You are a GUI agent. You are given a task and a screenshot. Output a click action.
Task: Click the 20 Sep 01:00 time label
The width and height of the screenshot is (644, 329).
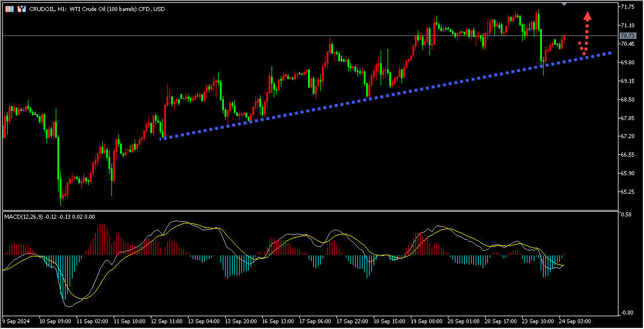[x=464, y=321]
